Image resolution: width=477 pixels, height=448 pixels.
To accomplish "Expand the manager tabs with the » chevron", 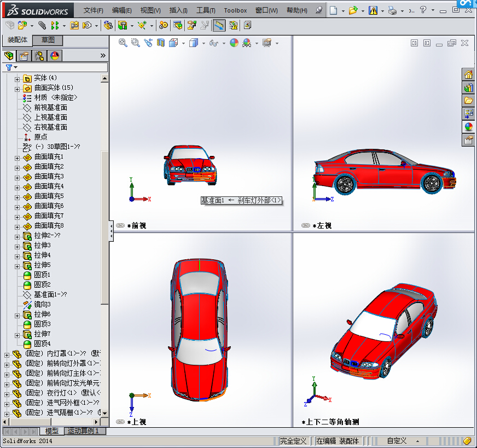I will [x=103, y=56].
